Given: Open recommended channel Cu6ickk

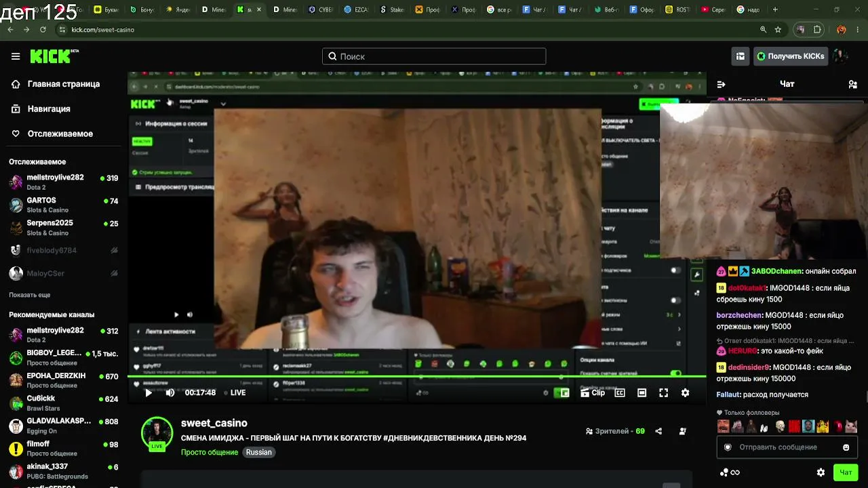Looking at the screenshot, I should click(63, 403).
